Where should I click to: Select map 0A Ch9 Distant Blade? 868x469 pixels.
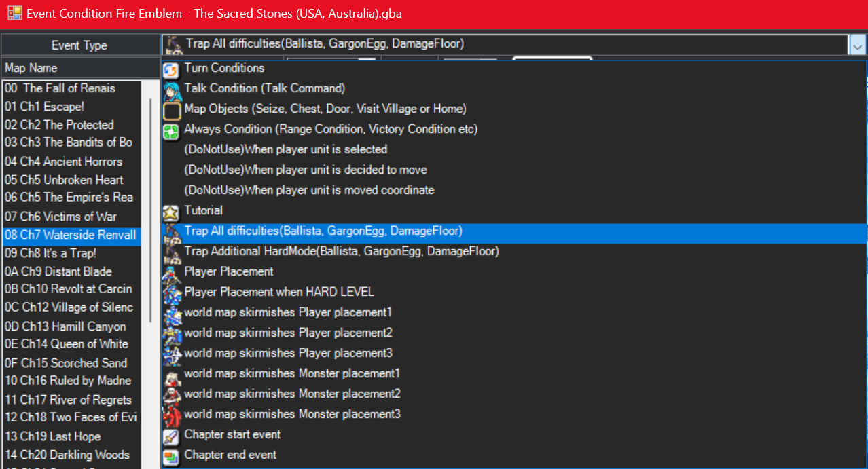point(71,271)
